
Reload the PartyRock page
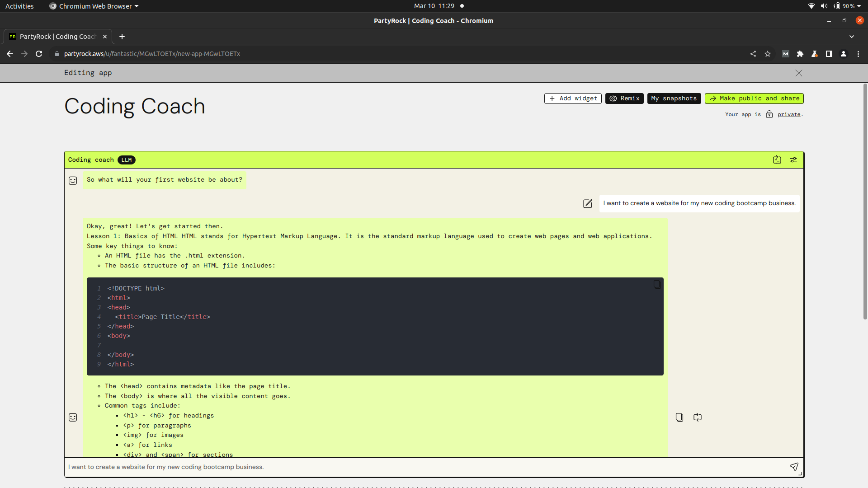point(39,54)
